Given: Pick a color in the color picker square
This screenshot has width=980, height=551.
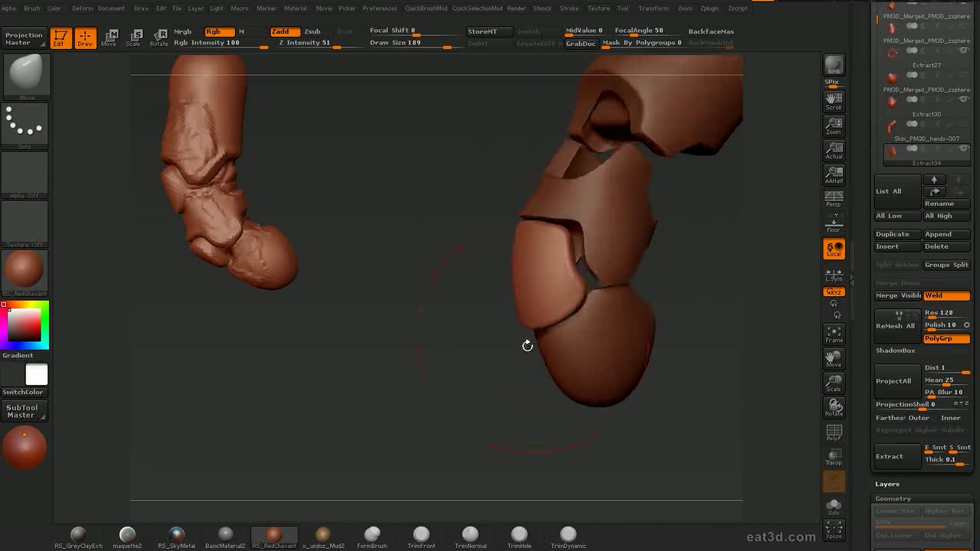Looking at the screenshot, I should pos(24,325).
